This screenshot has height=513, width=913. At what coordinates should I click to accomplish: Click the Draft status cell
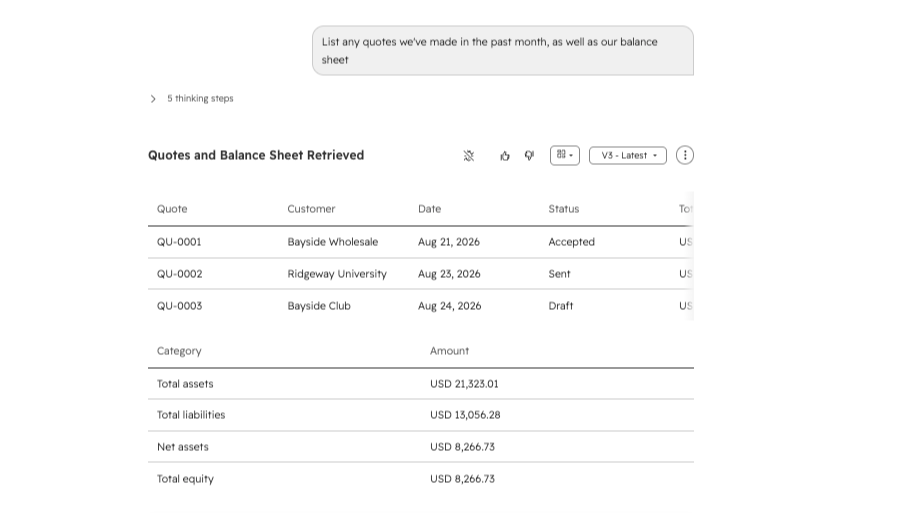point(561,306)
